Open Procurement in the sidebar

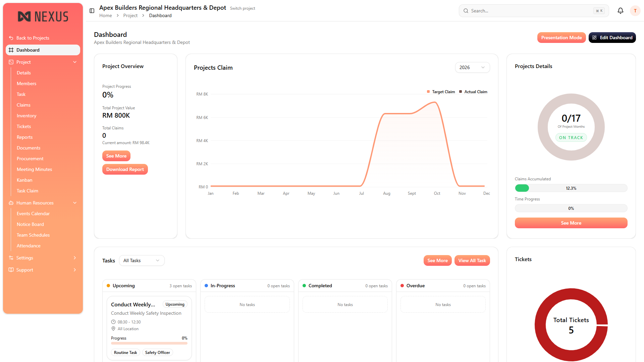pos(30,159)
